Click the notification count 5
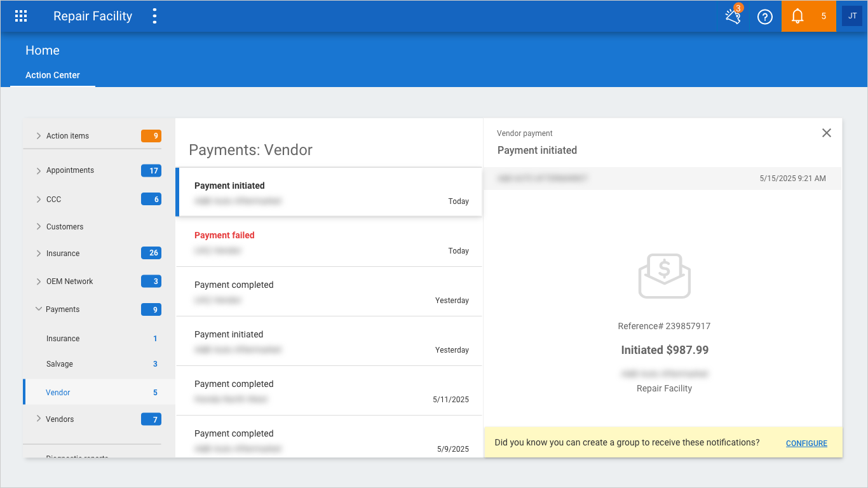 pos(824,17)
